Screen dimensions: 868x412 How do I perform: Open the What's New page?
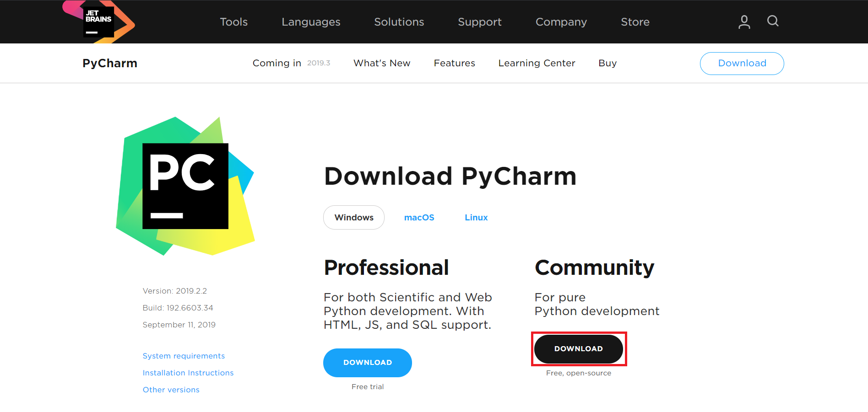pos(381,63)
